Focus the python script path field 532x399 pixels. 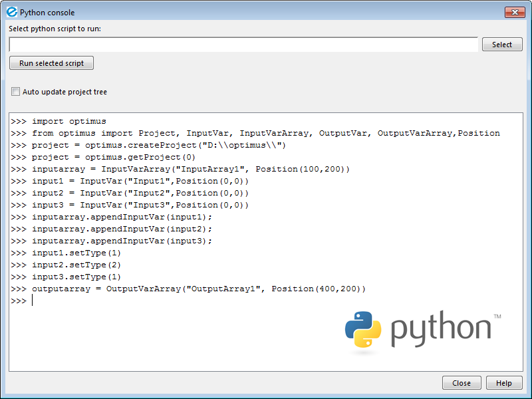click(243, 45)
